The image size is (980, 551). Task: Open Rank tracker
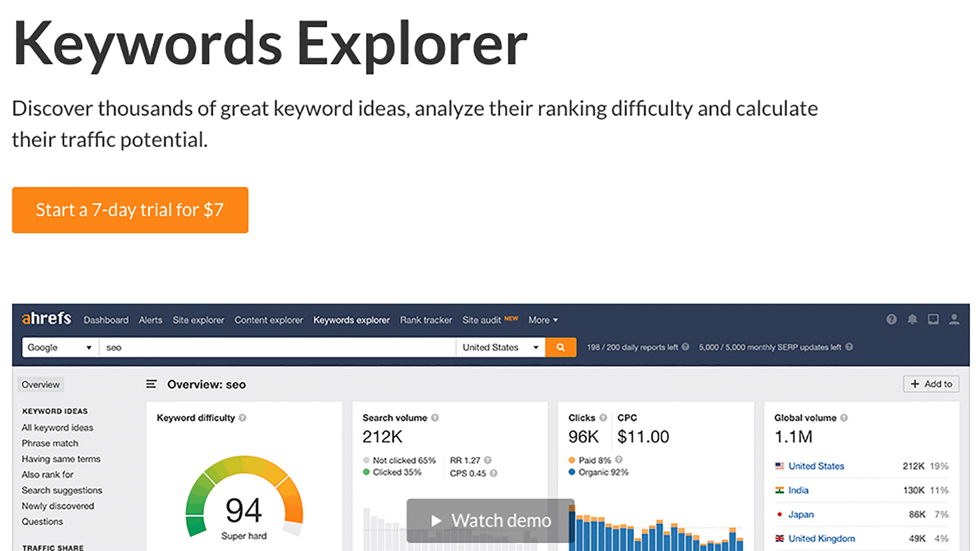[426, 320]
